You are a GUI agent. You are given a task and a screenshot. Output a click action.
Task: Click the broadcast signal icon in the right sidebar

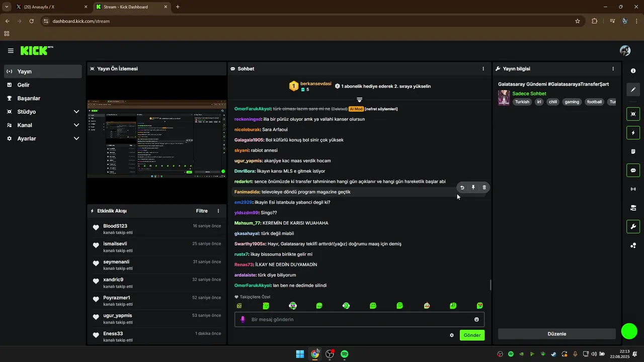click(633, 189)
